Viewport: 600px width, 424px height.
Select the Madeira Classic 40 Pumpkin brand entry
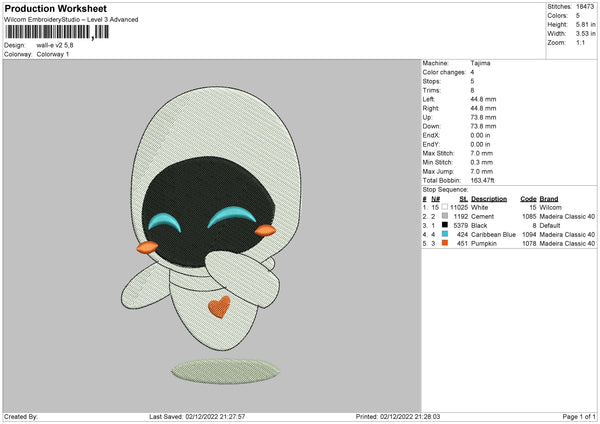tap(568, 243)
